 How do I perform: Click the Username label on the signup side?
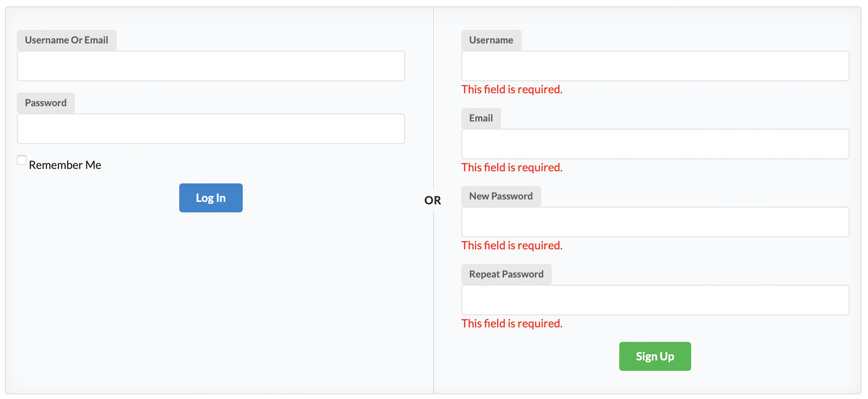tap(491, 40)
